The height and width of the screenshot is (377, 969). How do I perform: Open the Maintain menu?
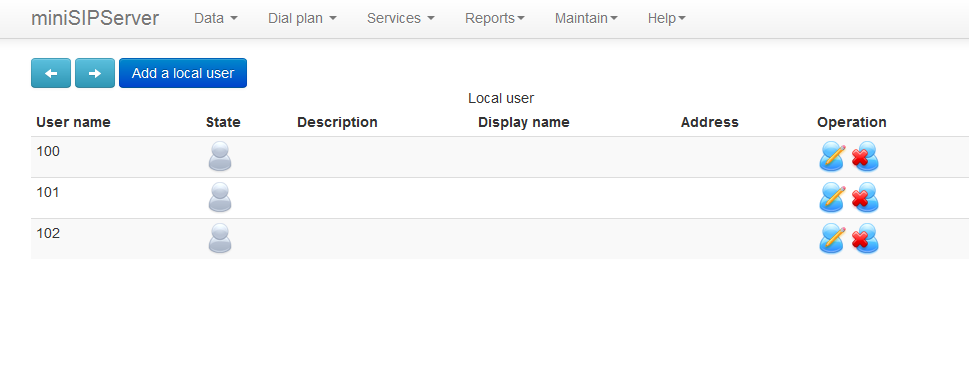pyautogui.click(x=586, y=19)
